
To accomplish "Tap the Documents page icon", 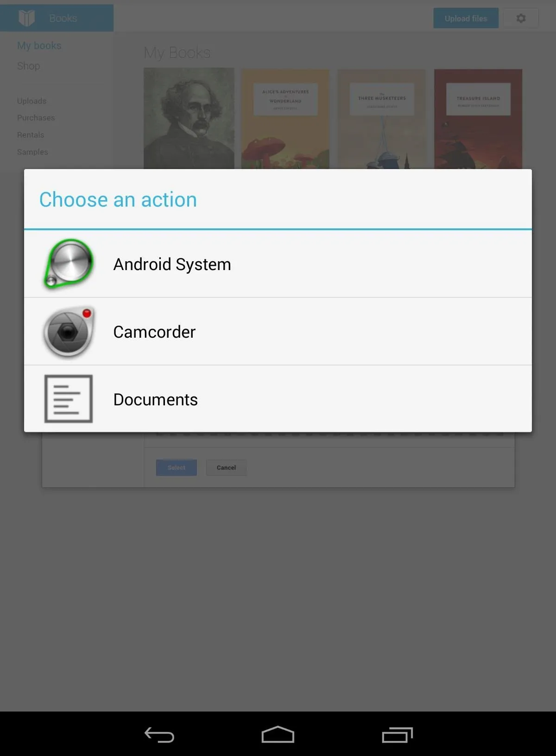I will pyautogui.click(x=69, y=399).
